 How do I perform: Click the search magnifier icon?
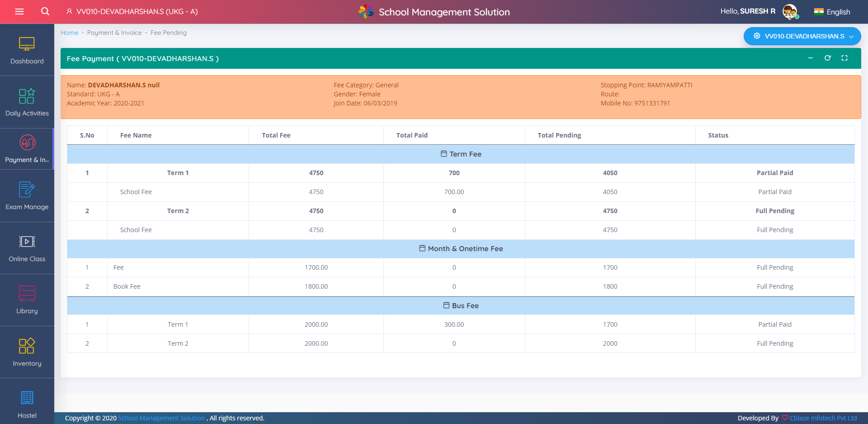(45, 11)
